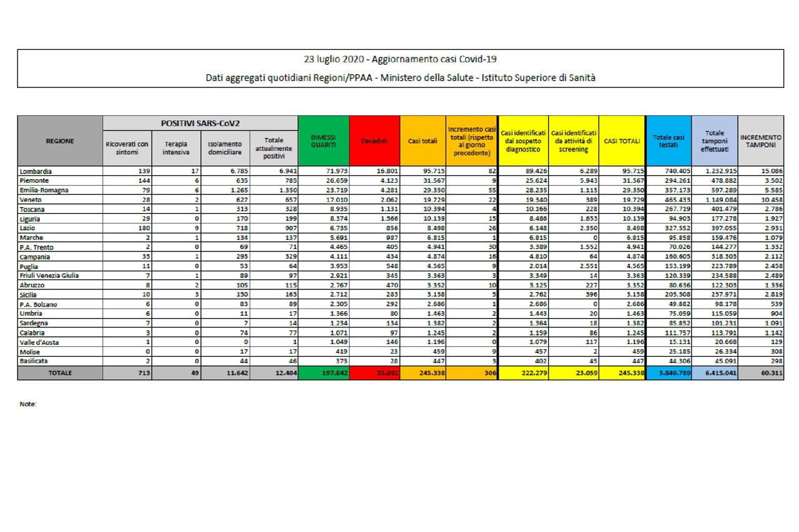This screenshot has height=532, width=799.
Task: Select the Isolamento domiciliare column header
Action: [x=225, y=148]
